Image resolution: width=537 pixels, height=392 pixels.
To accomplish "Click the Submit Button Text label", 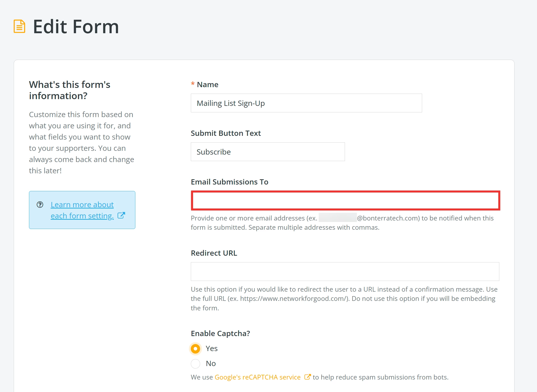I will coord(226,133).
